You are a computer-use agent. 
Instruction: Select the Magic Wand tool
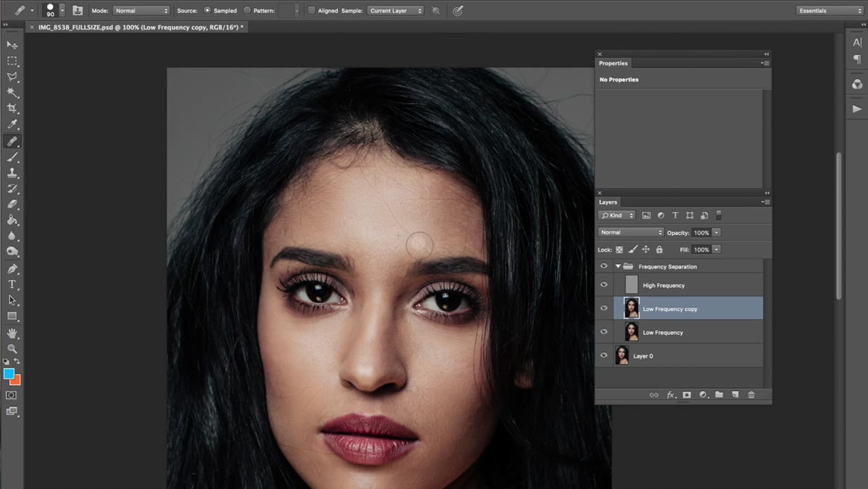12,93
